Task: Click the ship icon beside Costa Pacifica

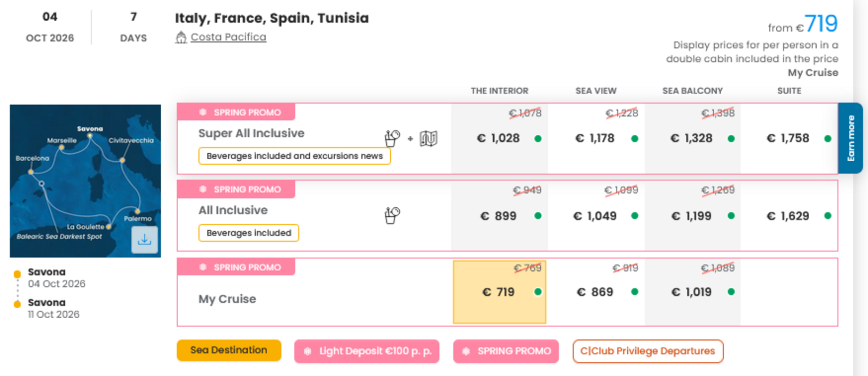Action: [x=181, y=37]
